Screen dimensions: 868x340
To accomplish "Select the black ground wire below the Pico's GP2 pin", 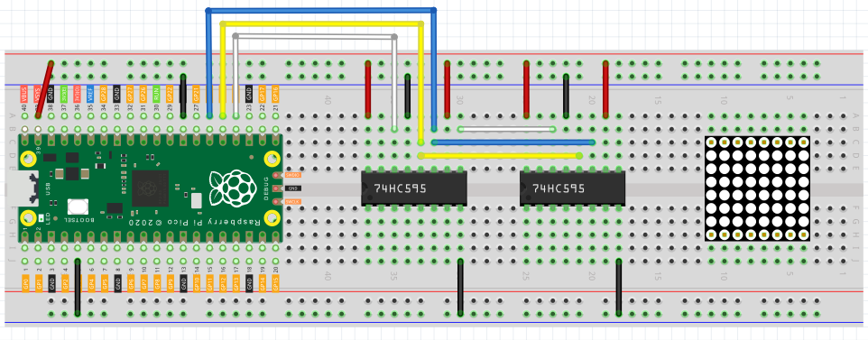I will click(x=78, y=288).
